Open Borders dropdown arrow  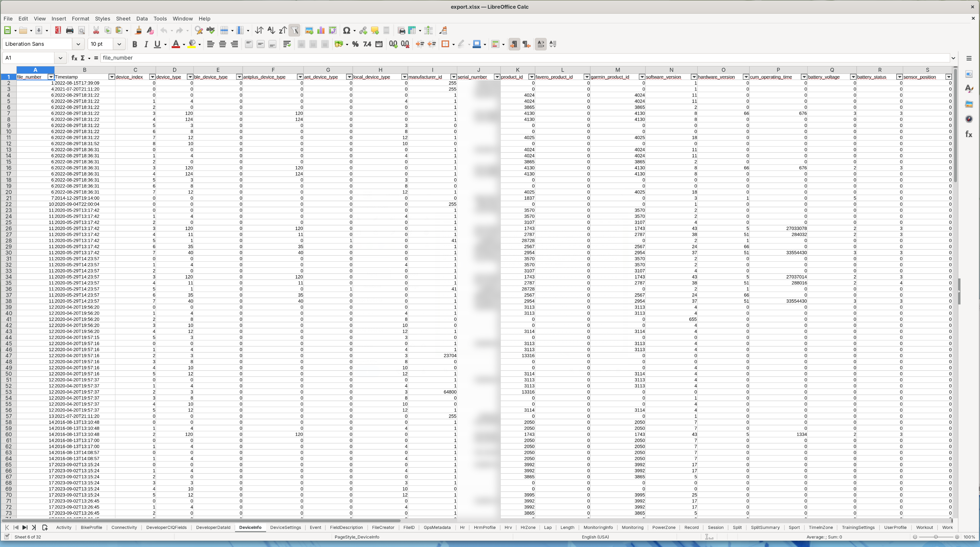453,44
